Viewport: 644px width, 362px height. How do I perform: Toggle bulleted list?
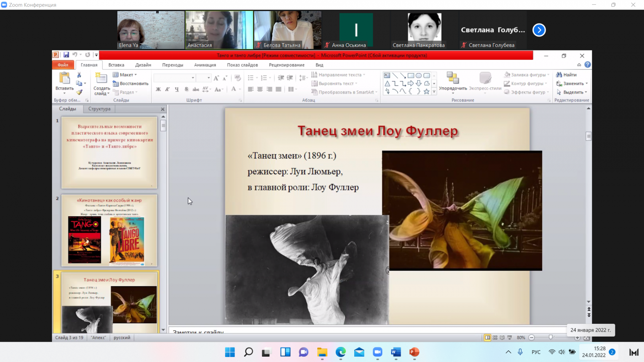(x=251, y=78)
